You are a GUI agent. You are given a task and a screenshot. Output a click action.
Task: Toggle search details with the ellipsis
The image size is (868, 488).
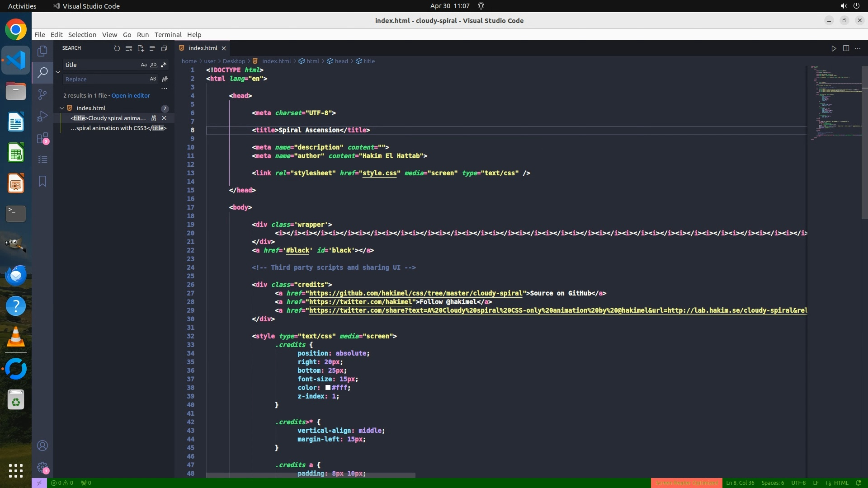pyautogui.click(x=164, y=89)
